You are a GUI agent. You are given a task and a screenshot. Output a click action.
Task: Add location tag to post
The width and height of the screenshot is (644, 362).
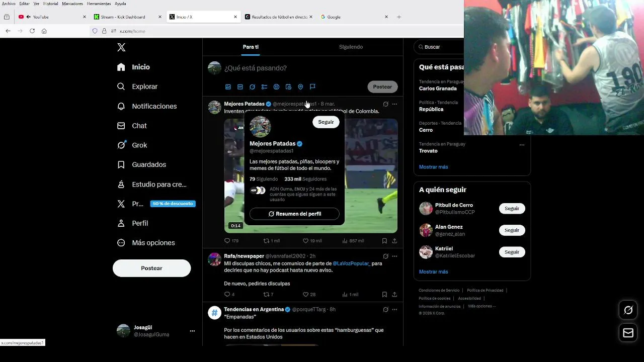coord(300,87)
